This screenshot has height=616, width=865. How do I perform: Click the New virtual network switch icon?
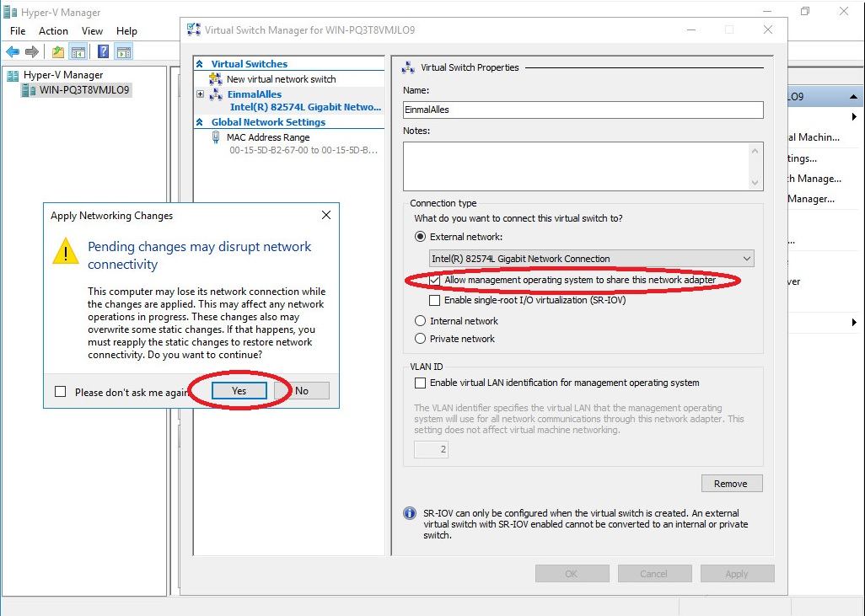[216, 79]
